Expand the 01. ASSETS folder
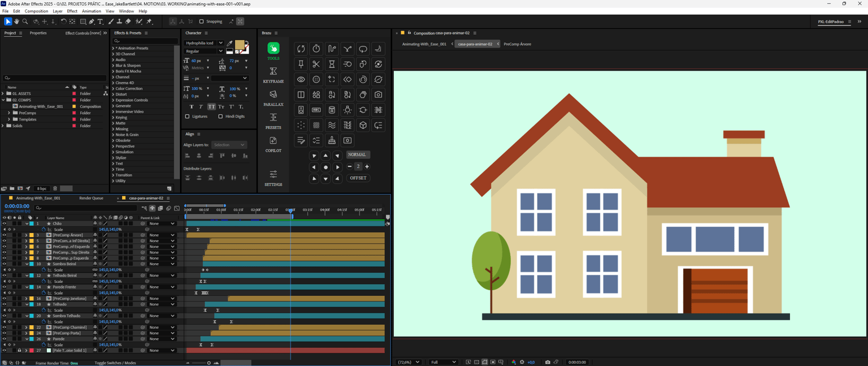This screenshot has height=366, width=868. coord(3,93)
